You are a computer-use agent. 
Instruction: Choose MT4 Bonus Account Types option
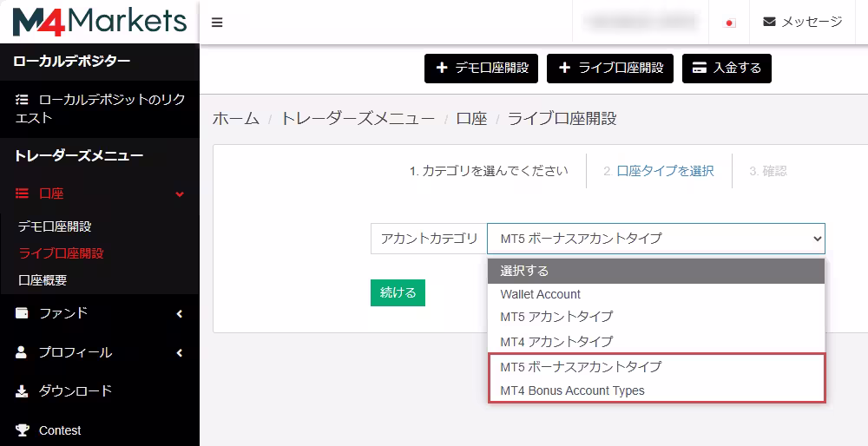click(656, 390)
